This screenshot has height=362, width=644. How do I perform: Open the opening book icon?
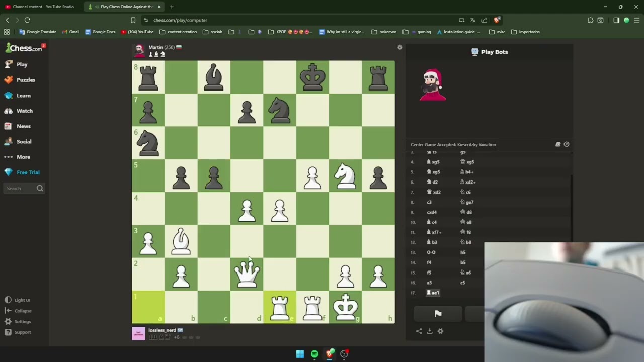(558, 144)
